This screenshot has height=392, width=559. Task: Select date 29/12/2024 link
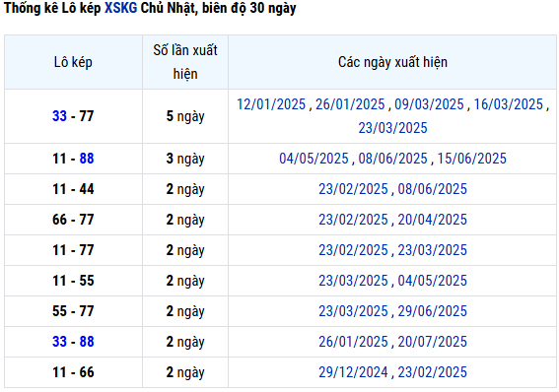(353, 372)
